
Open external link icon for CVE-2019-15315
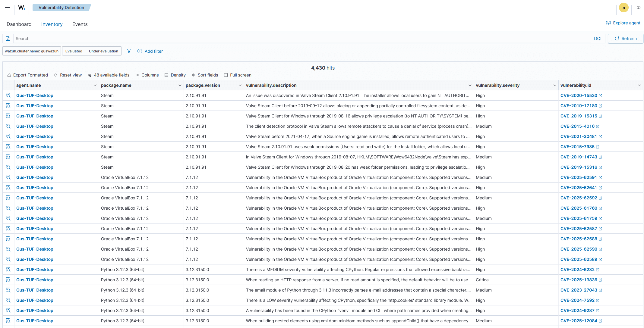click(x=600, y=116)
